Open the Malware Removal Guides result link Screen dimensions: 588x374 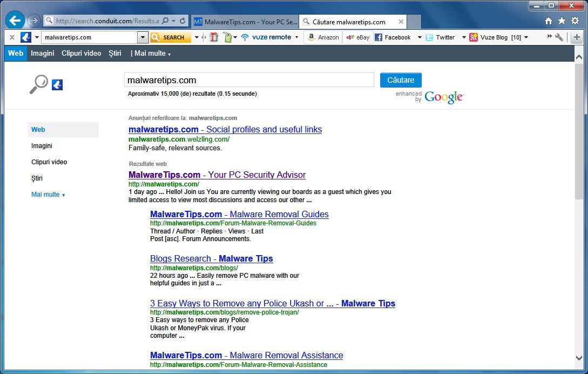click(x=239, y=215)
